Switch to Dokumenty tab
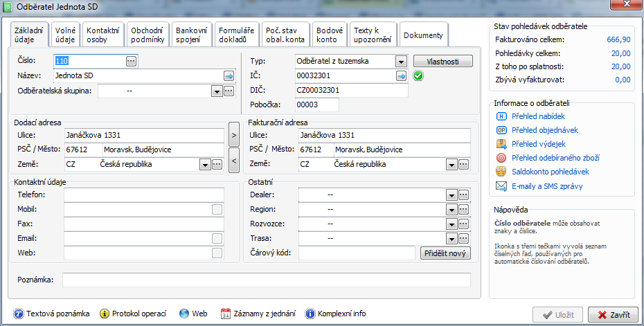The height and width of the screenshot is (326, 644). (423, 35)
